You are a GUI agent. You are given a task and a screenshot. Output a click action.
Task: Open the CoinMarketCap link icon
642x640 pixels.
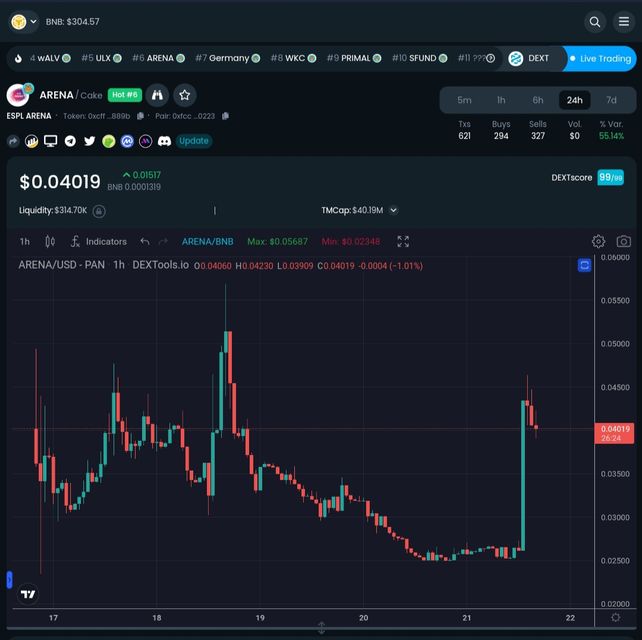pos(127,141)
